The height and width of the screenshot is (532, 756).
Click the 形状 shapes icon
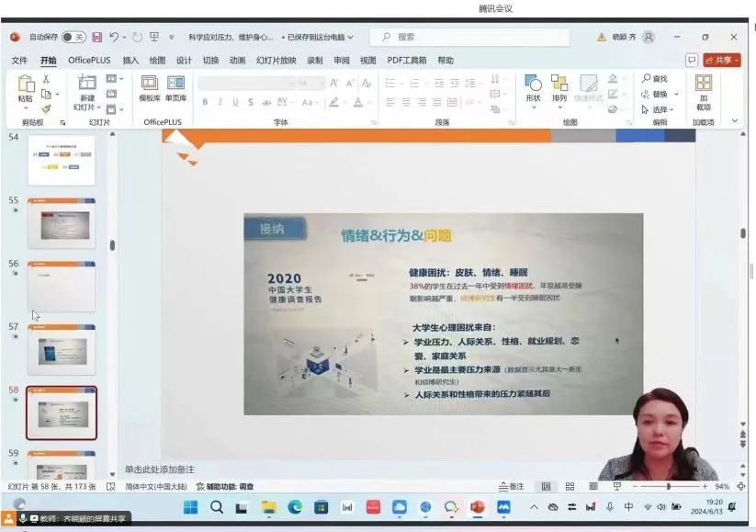coord(533,87)
